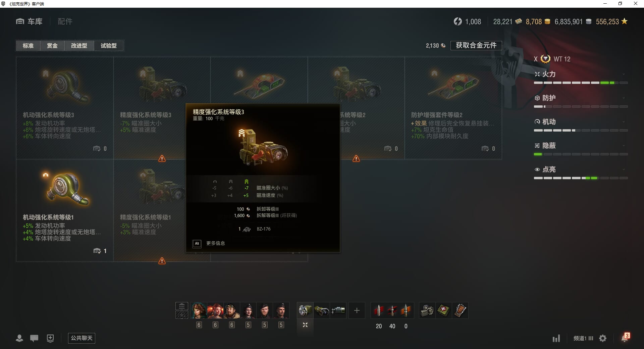
Task: Open the 车库 garage icon
Action: [20, 21]
